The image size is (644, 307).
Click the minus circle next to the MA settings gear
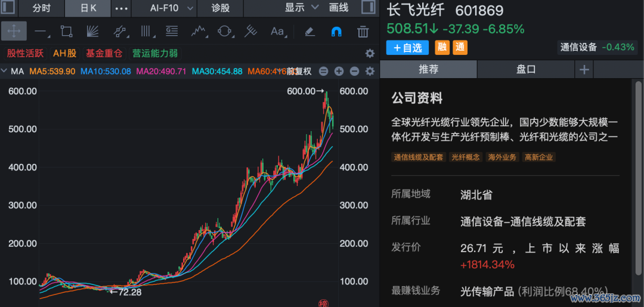click(354, 72)
